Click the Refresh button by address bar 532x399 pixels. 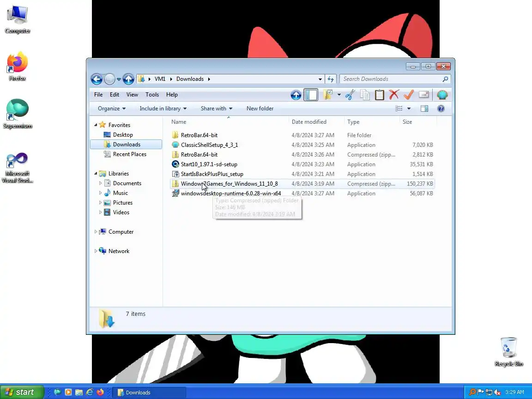[331, 79]
